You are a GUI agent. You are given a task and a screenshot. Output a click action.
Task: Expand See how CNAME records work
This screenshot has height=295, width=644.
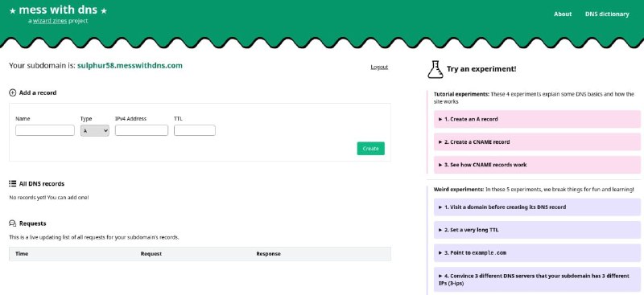point(537,165)
